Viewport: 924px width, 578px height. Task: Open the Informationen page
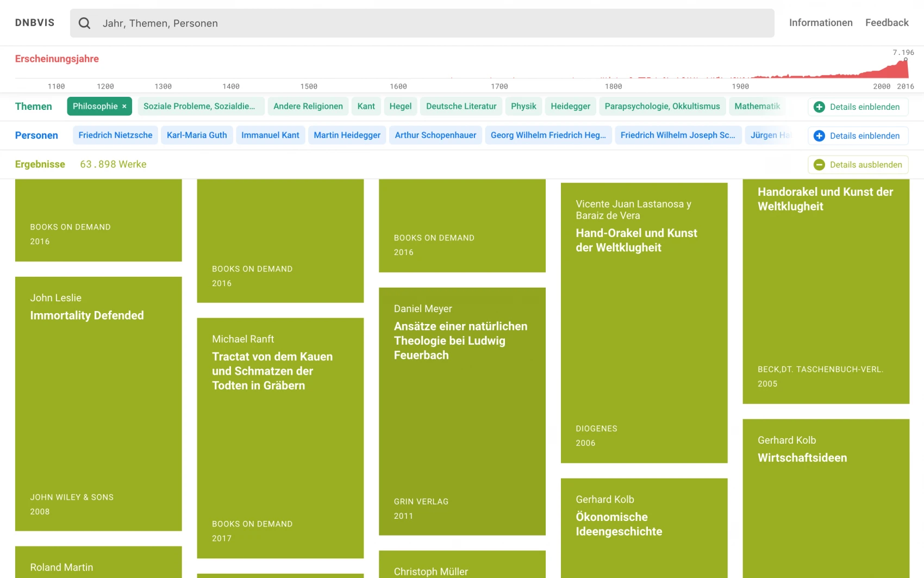point(821,23)
